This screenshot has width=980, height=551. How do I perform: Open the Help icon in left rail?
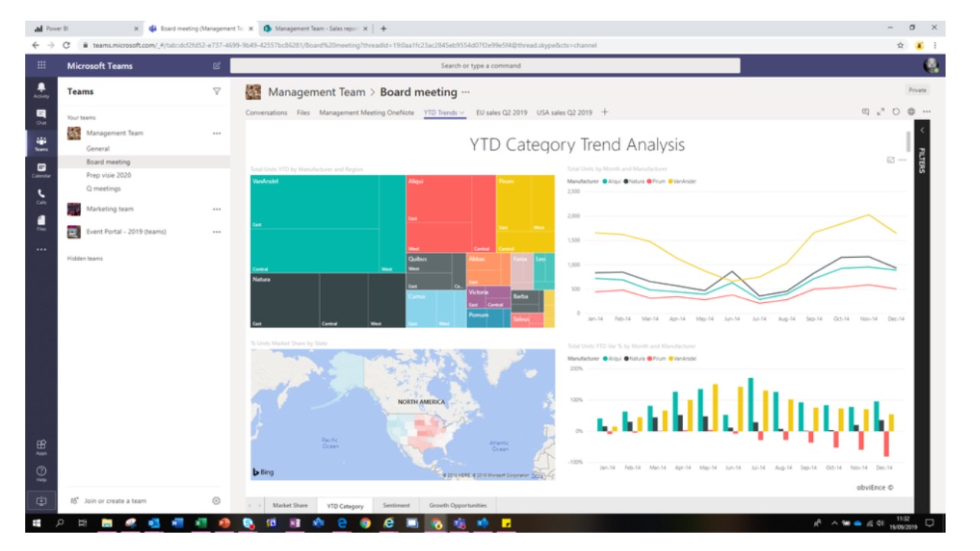click(41, 473)
